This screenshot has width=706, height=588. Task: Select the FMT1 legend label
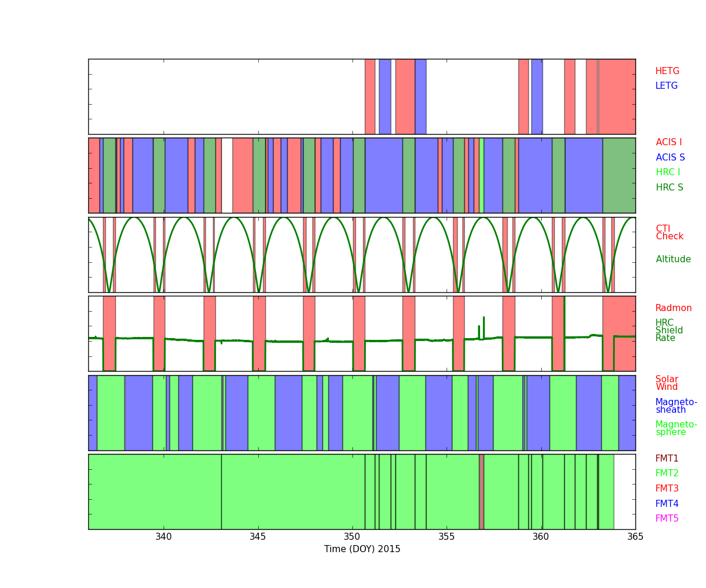click(x=667, y=459)
